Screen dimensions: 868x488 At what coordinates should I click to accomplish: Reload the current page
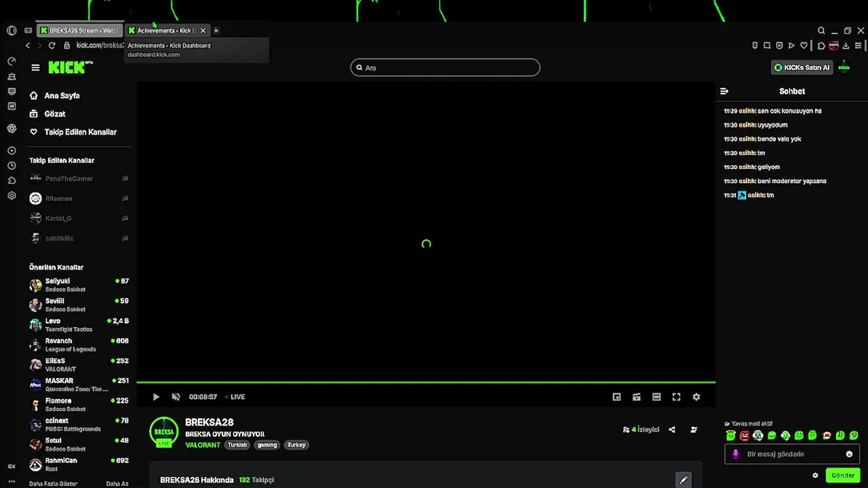pos(52,45)
